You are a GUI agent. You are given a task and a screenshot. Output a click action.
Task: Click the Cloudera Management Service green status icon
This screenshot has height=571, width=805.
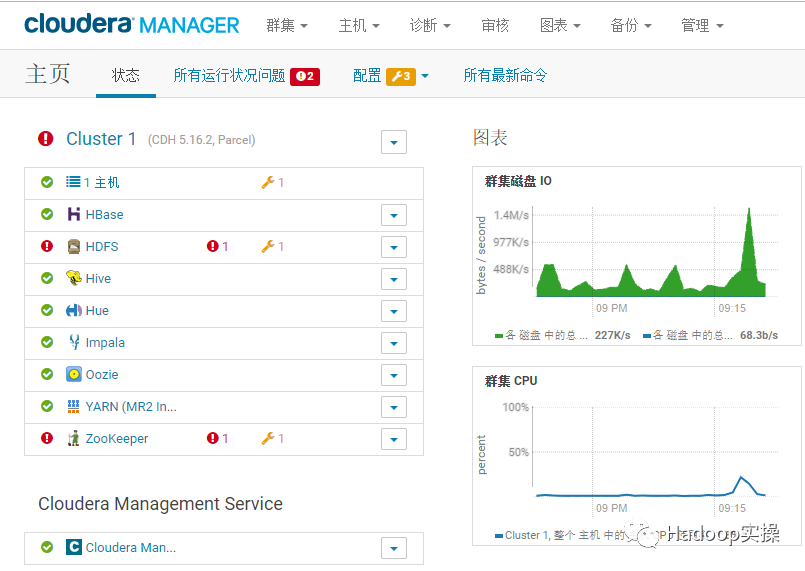coord(47,547)
